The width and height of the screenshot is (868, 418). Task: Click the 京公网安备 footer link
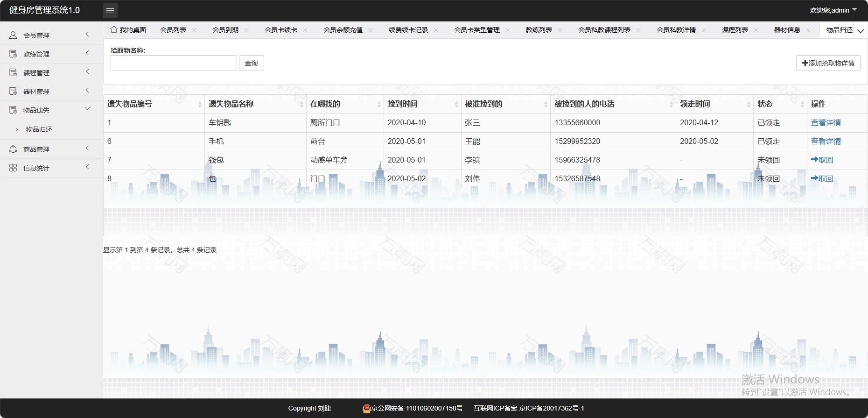point(413,408)
